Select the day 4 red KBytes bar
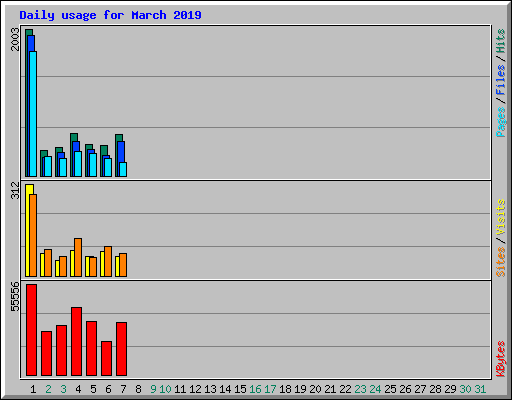 click(76, 341)
